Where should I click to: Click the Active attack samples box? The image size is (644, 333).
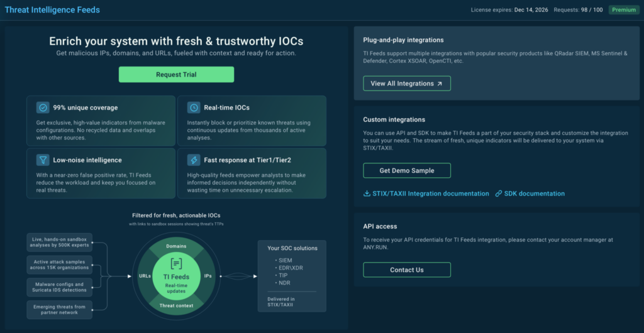click(60, 265)
